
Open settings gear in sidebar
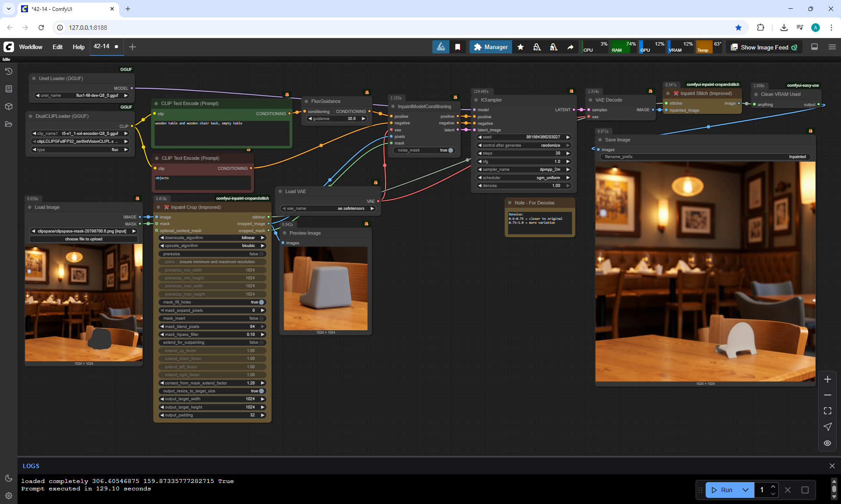click(x=8, y=496)
